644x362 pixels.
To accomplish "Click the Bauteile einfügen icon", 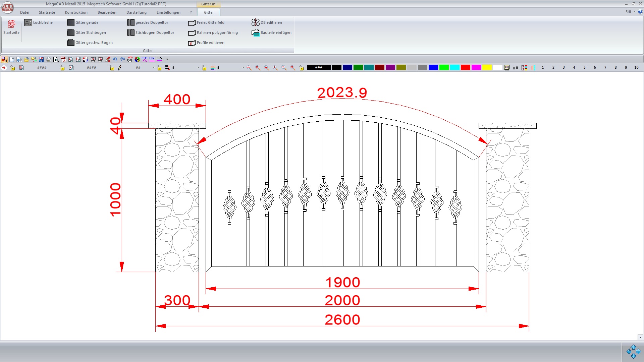I will pyautogui.click(x=256, y=33).
